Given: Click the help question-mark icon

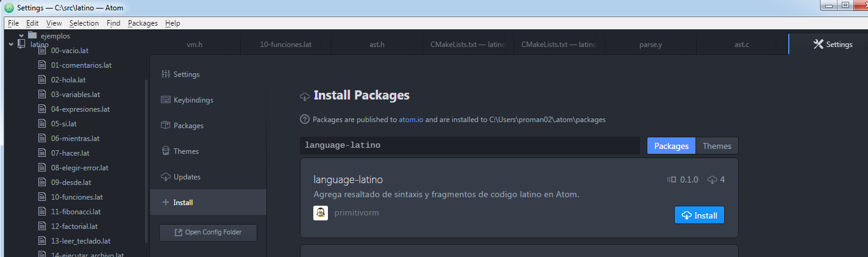Looking at the screenshot, I should pos(305,119).
